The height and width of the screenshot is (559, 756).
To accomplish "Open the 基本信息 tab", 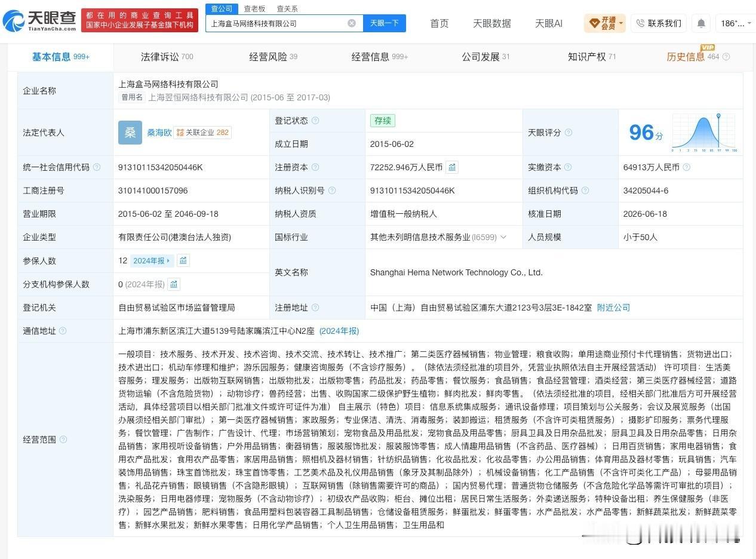I will pos(60,57).
